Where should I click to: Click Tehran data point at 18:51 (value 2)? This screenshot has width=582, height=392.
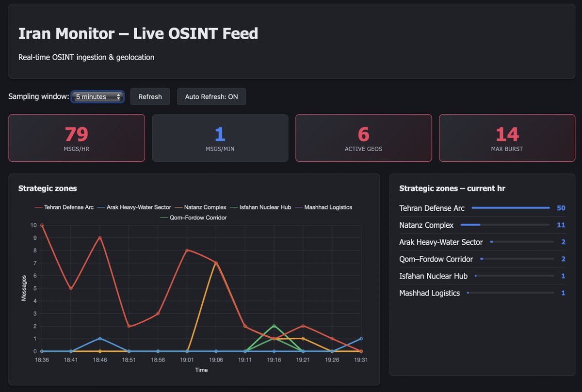[129, 326]
